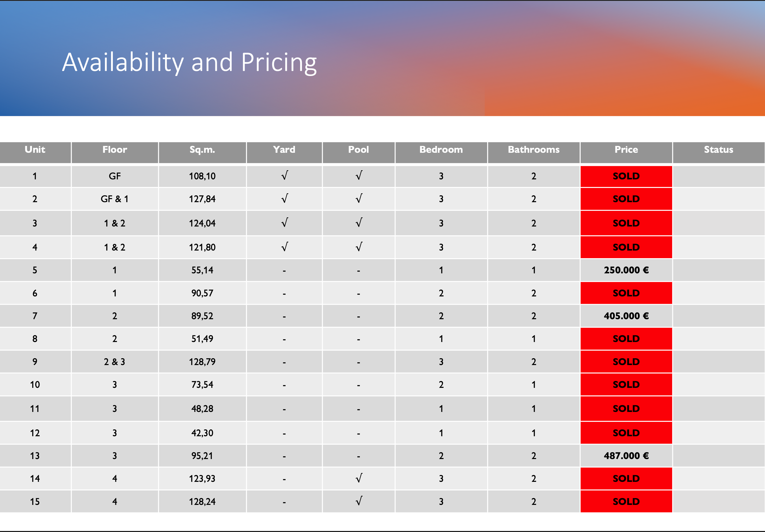Click the red SOLD cell for unit 12
Screen dimensions: 765x532
[626, 433]
